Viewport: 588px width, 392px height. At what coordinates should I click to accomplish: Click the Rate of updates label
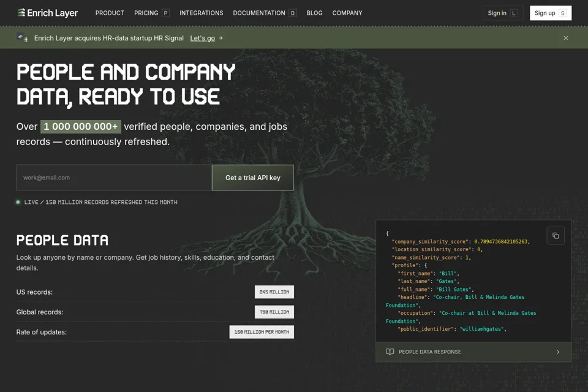point(41,332)
